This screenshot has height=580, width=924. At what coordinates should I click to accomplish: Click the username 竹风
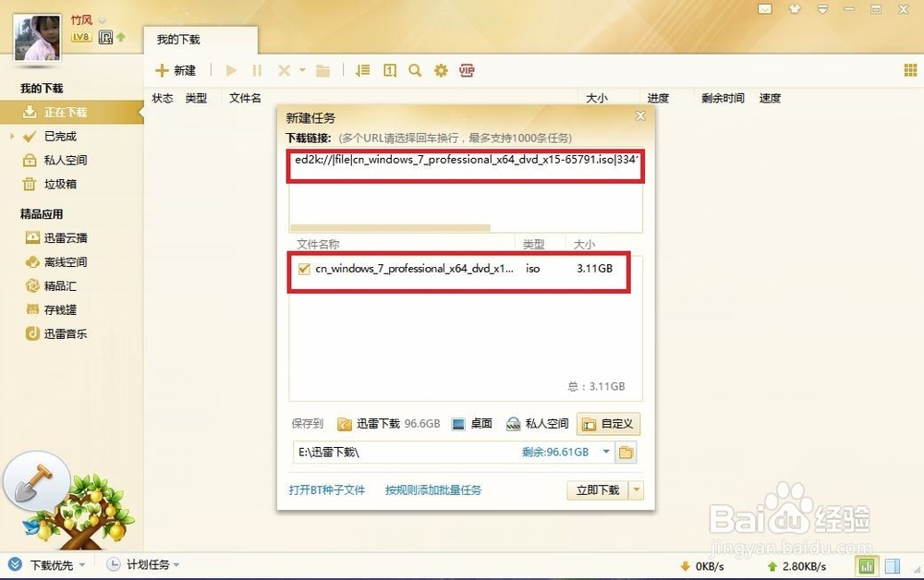(81, 20)
